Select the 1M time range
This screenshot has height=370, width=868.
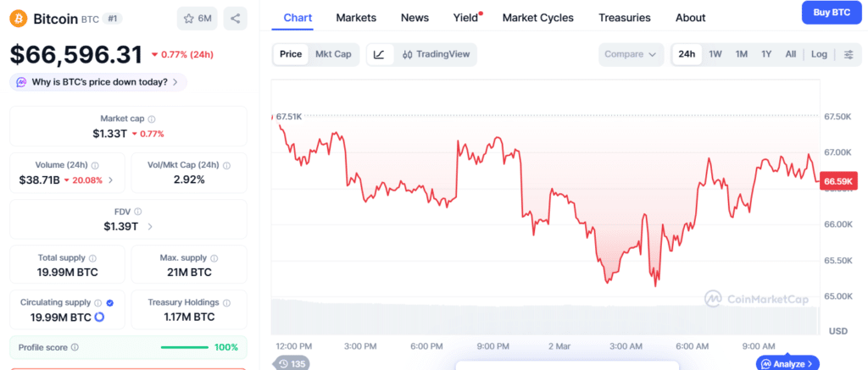(x=741, y=54)
